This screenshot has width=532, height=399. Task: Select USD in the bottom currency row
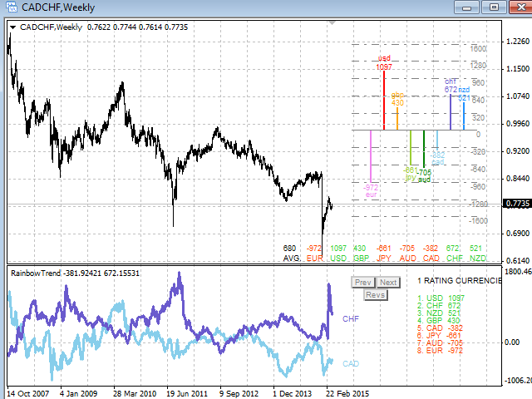[x=338, y=259]
